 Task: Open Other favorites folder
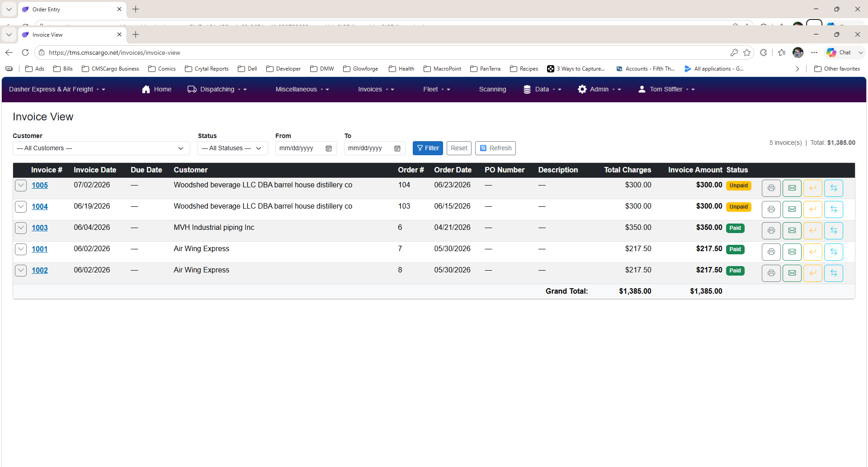(x=837, y=69)
